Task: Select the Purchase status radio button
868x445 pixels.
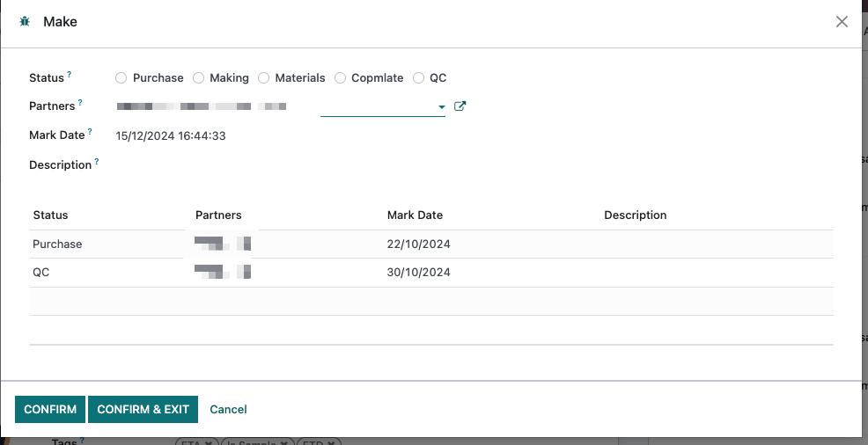Action: (121, 78)
